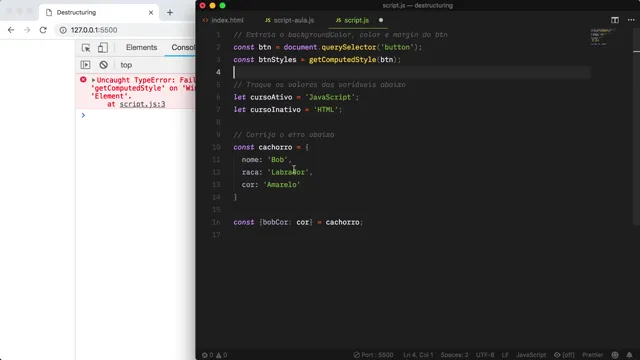Open notifications bell in status bar
640x360 pixels.
coord(629,355)
